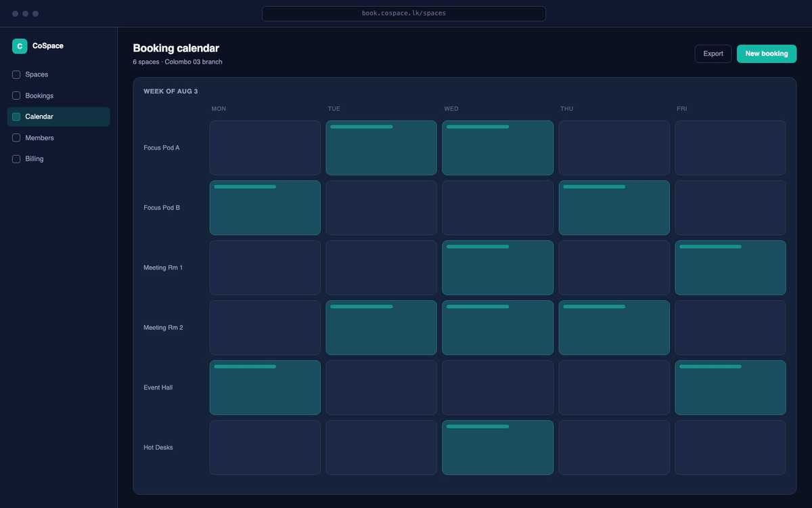This screenshot has width=812, height=508.
Task: Select the Meeting Rm 1 Thursday slot
Action: tap(614, 268)
